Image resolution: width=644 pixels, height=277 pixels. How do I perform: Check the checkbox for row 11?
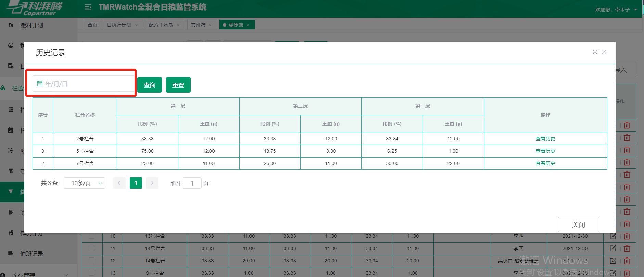pyautogui.click(x=92, y=248)
